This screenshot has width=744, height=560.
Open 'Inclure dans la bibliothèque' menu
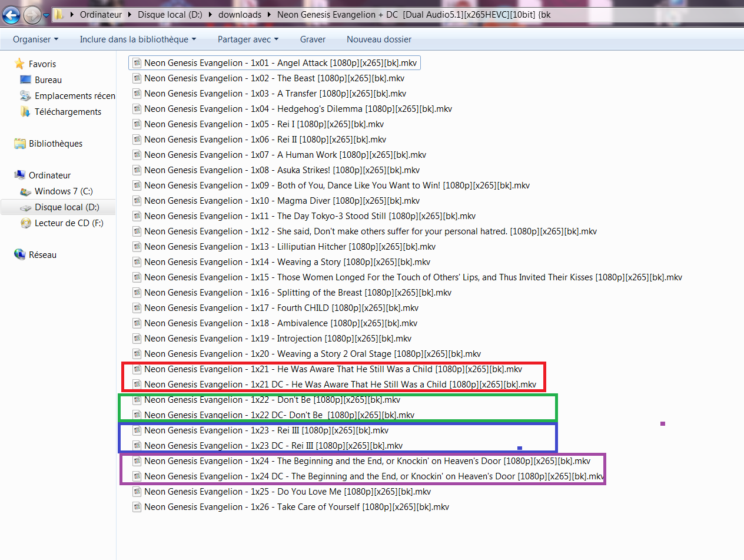pyautogui.click(x=138, y=39)
